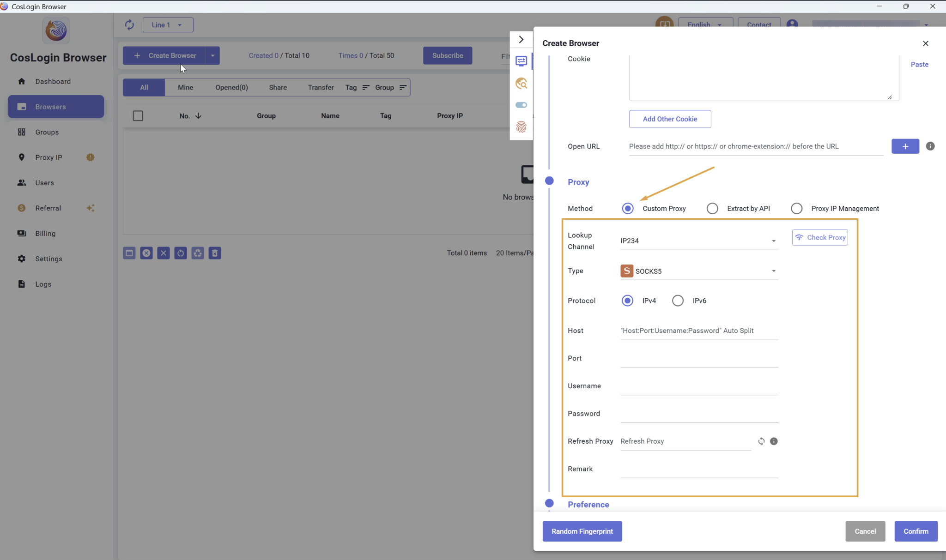Viewport: 946px width, 560px height.
Task: Open the Lookup Channel IP234 dropdown
Action: 699,241
